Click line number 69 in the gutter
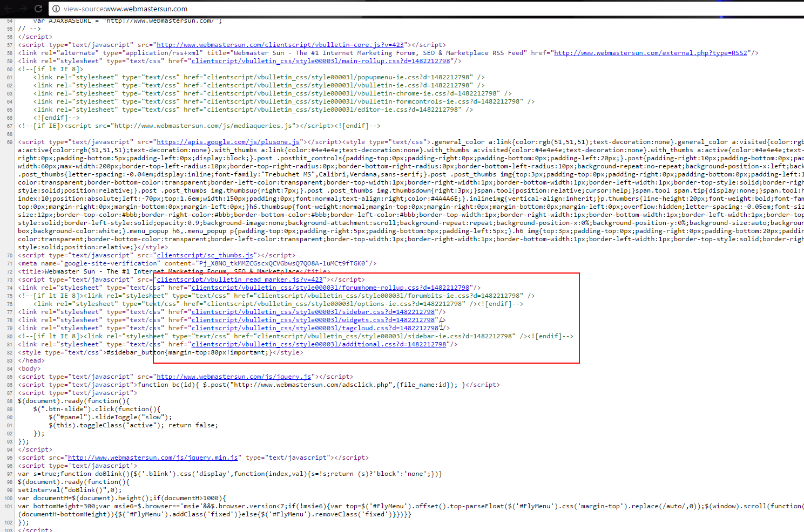Image resolution: width=804 pixels, height=532 pixels. [9, 142]
